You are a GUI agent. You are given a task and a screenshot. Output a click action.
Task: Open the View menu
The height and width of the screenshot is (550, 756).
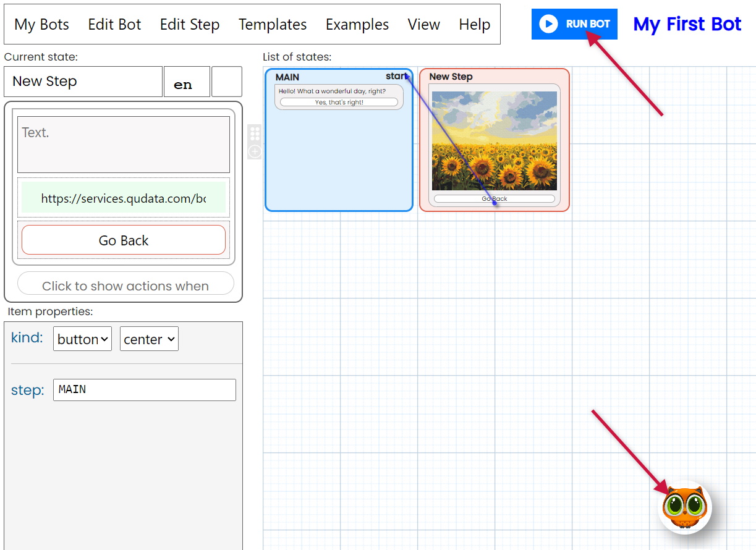click(x=423, y=25)
